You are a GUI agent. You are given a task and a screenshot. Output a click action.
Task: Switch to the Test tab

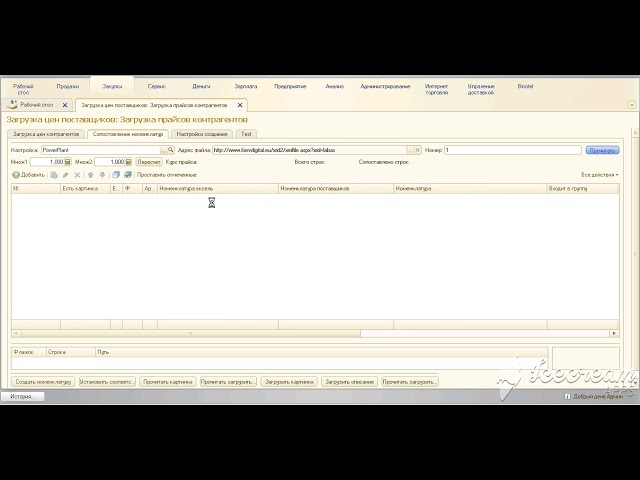(x=246, y=134)
